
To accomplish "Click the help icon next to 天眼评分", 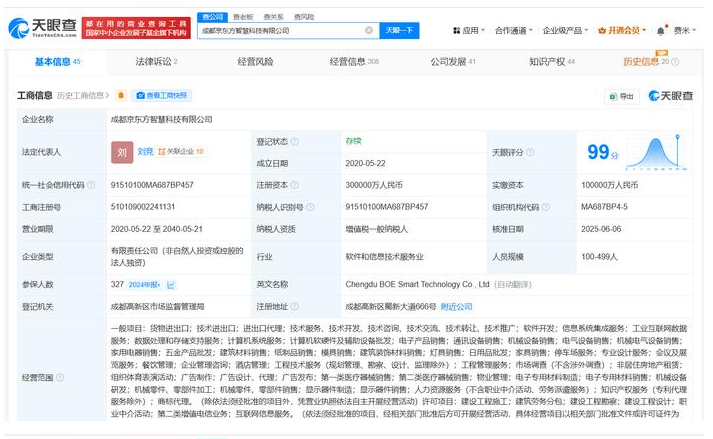I will 530,152.
